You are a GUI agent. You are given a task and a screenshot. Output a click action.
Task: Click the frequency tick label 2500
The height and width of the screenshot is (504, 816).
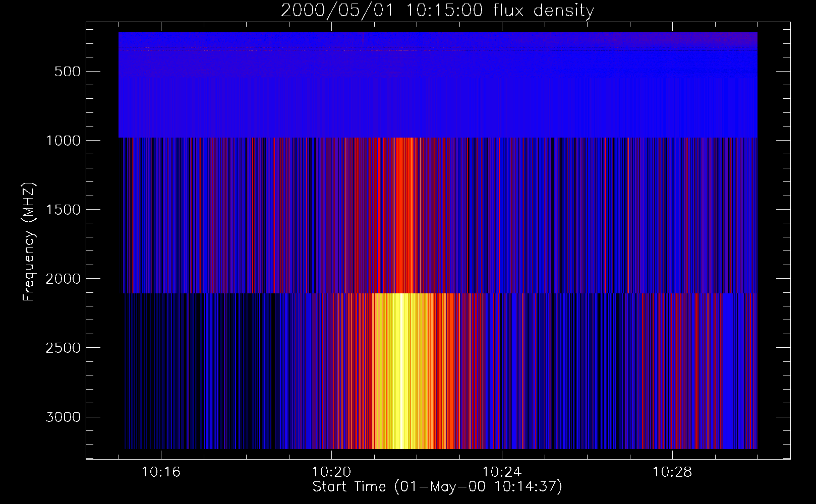[x=63, y=348]
